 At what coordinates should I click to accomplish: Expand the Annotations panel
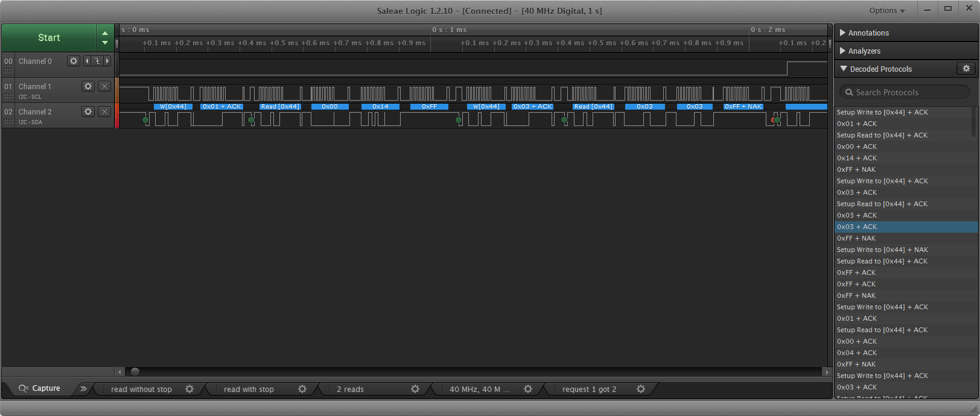coord(906,33)
